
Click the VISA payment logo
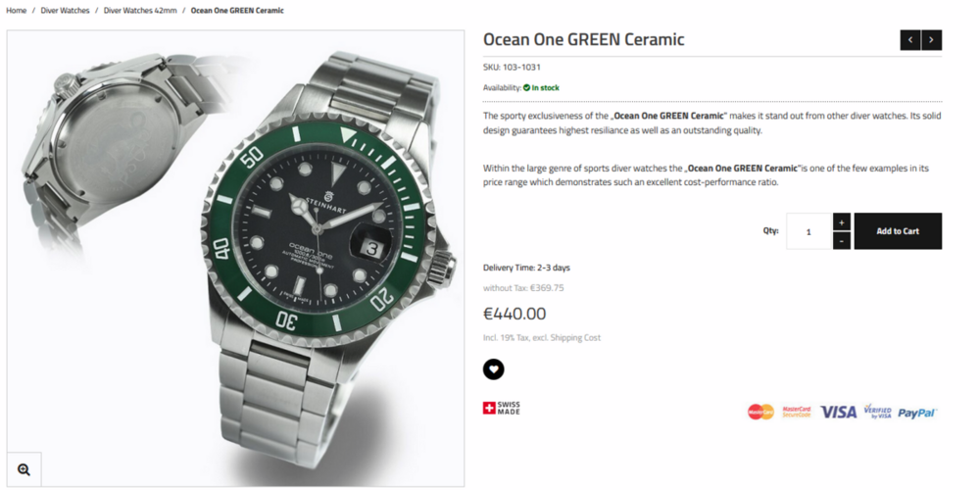click(838, 412)
